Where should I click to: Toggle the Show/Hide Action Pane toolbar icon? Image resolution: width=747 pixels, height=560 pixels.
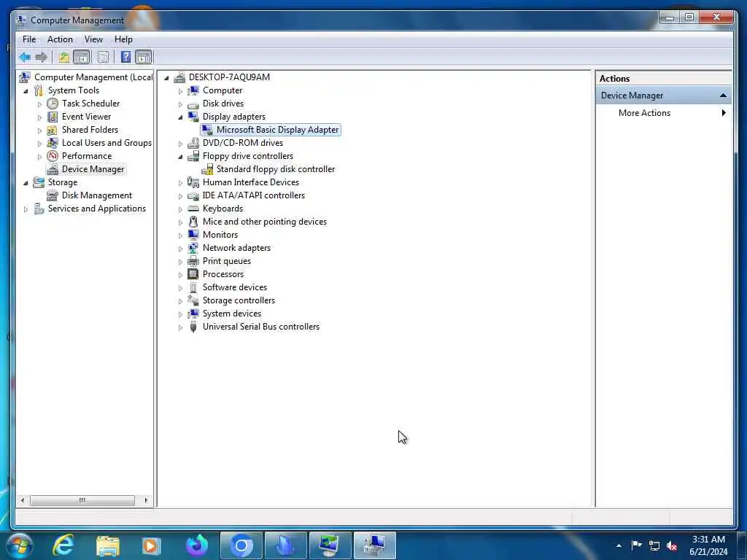click(144, 58)
